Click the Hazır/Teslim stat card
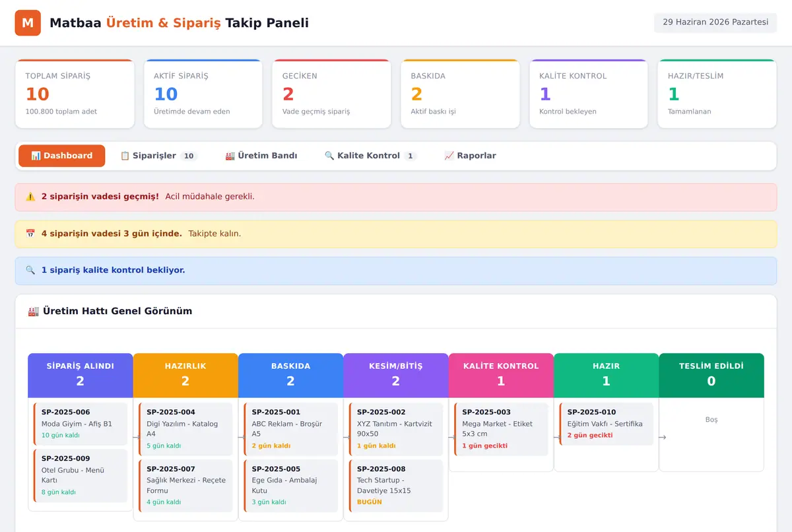The image size is (792, 532). (x=717, y=94)
